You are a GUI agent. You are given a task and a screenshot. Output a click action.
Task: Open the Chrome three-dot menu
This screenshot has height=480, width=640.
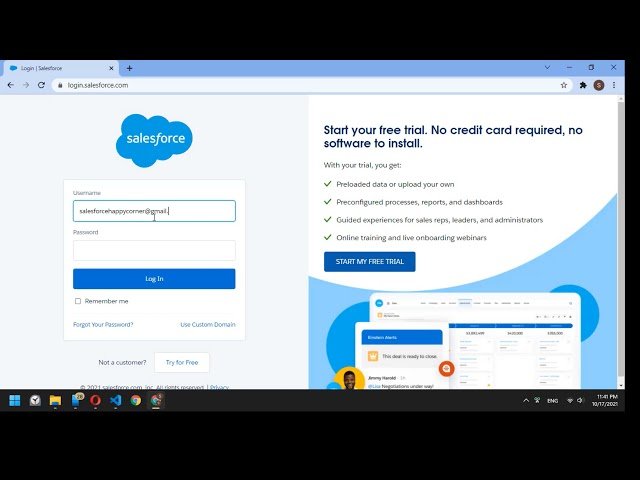point(614,85)
